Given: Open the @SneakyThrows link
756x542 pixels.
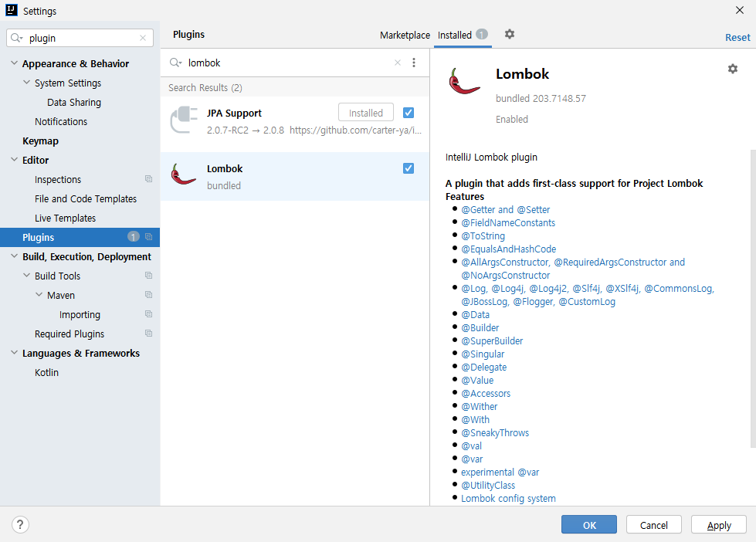Looking at the screenshot, I should (495, 433).
